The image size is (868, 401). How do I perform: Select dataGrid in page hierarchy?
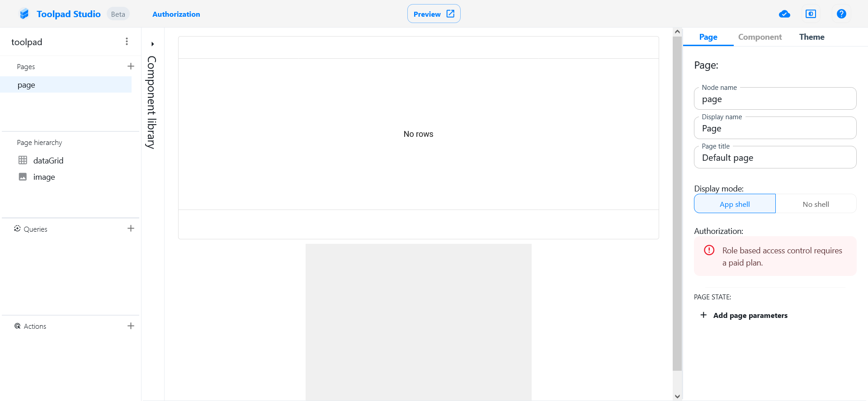(x=48, y=160)
